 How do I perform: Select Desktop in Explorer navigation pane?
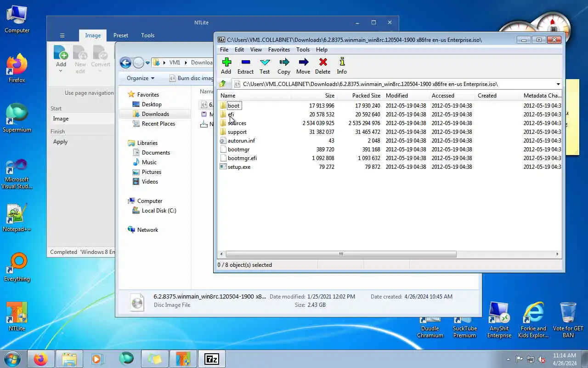coord(152,104)
